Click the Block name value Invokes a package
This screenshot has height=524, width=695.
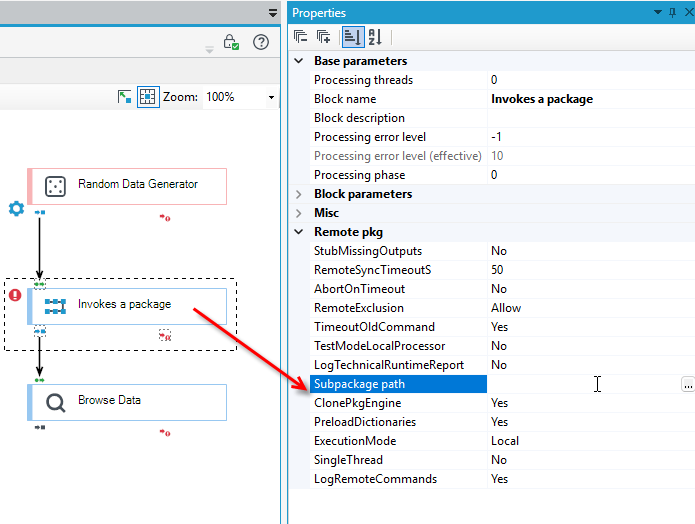[542, 99]
